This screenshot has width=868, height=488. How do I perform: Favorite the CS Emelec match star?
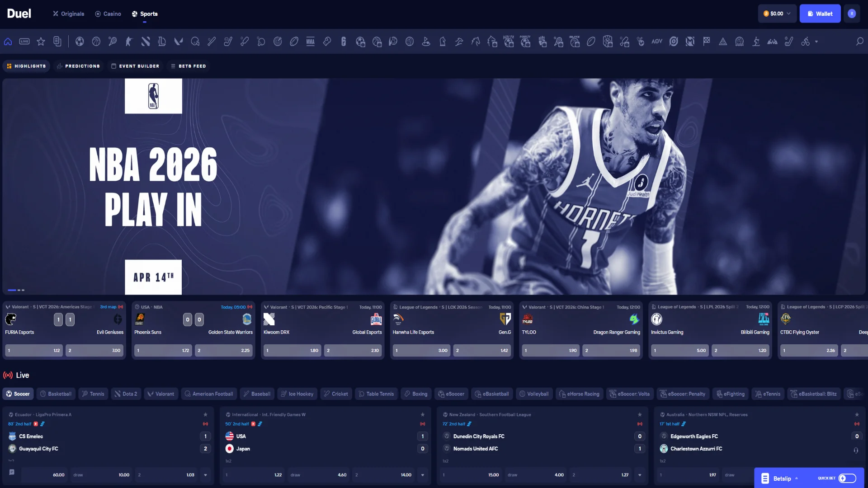pos(205,414)
